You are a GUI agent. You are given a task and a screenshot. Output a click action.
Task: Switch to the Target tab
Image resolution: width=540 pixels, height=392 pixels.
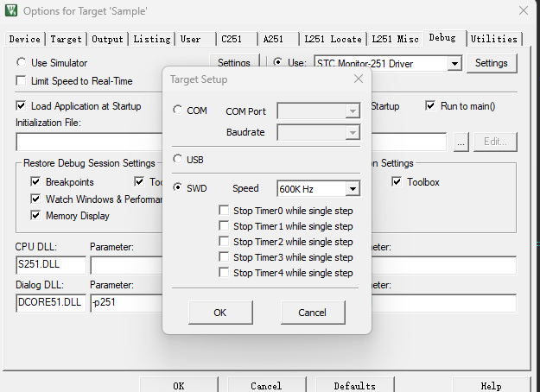tap(66, 39)
